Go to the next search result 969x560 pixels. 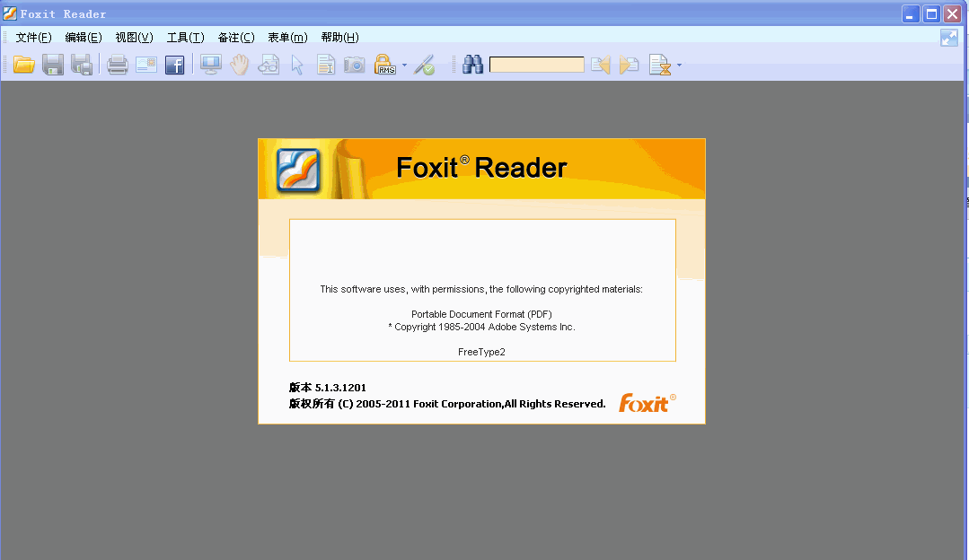click(x=629, y=64)
